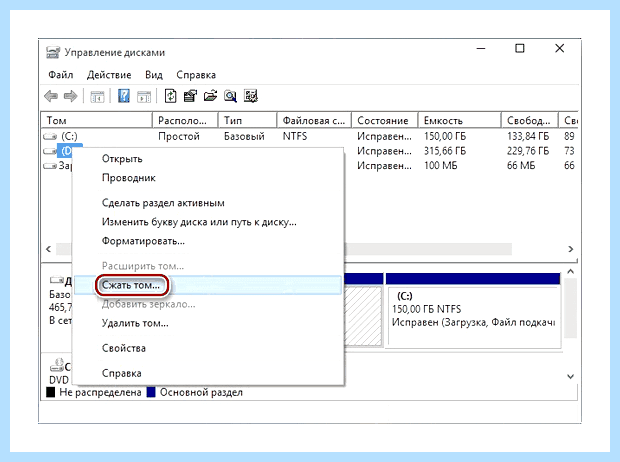Click the Файловая с... column header
Screen dimensions: 620x462
coord(314,120)
